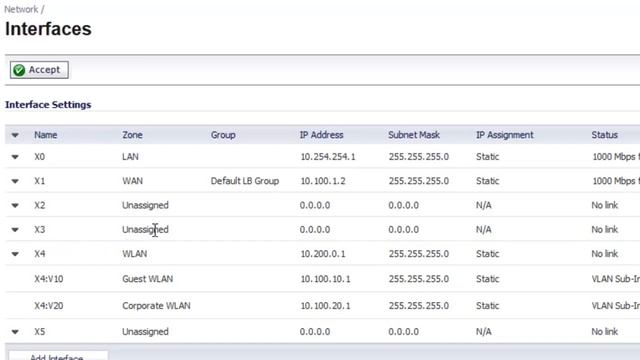640x360 pixels.
Task: Click the WAN zone cell
Action: tap(132, 181)
